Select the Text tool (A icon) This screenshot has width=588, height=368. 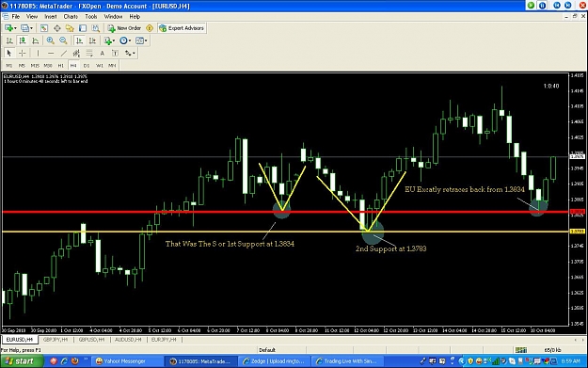(102, 53)
